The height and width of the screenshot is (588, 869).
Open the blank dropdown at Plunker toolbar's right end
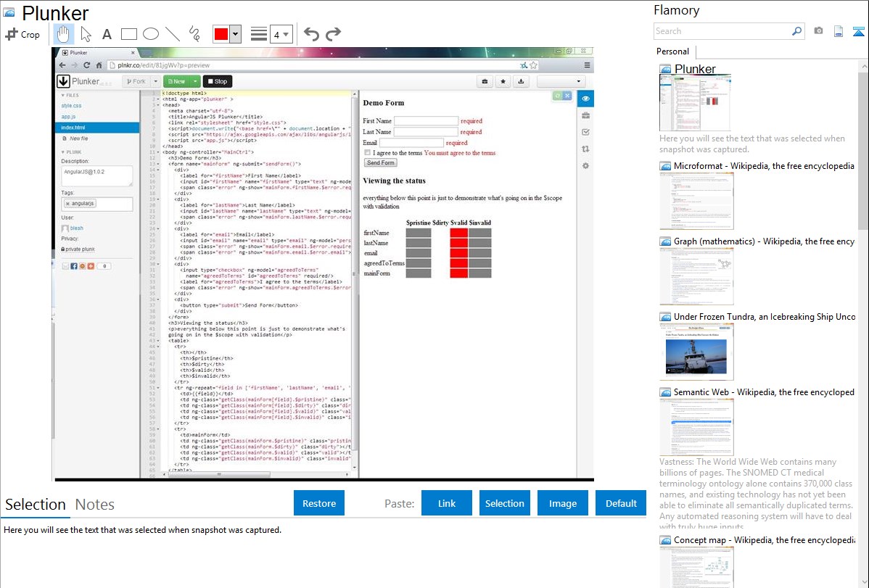point(561,81)
